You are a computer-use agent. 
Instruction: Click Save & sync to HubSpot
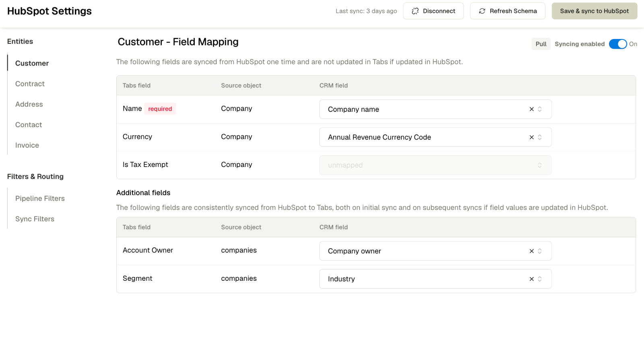click(594, 11)
